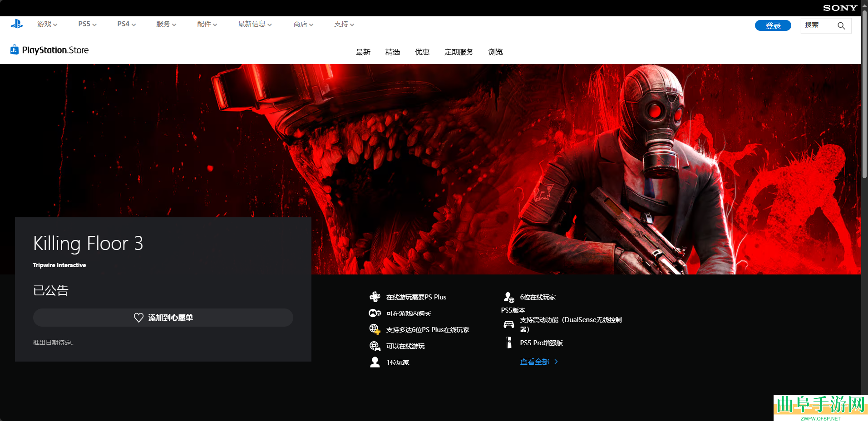Click the heart icon on wishlist button
The height and width of the screenshot is (421, 868).
point(139,318)
